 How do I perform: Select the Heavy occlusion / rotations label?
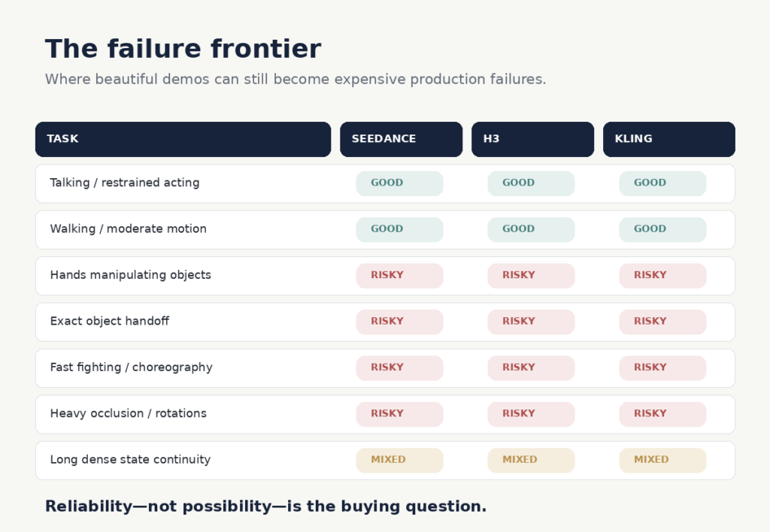point(128,413)
